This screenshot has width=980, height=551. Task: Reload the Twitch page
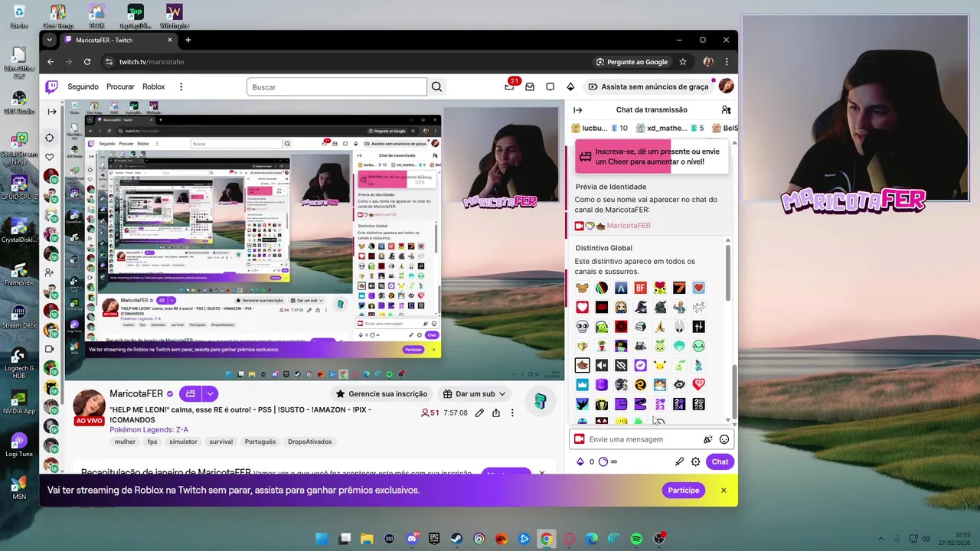tap(87, 62)
